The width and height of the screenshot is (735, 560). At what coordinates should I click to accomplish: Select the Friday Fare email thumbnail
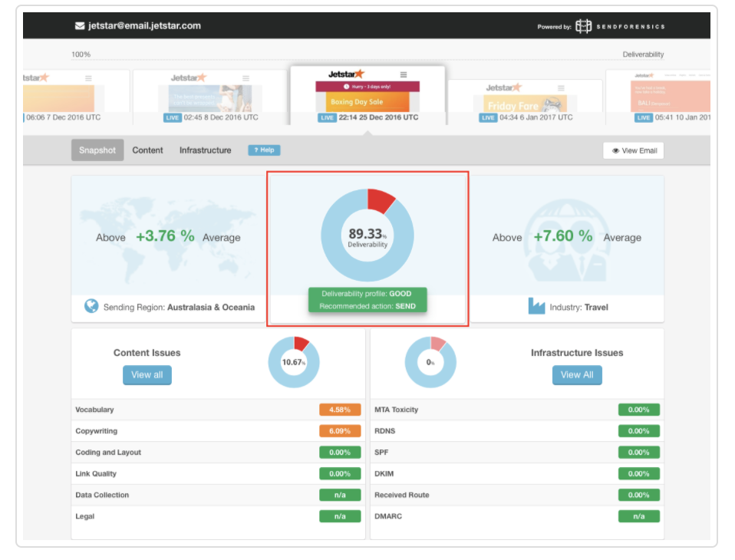click(x=526, y=104)
